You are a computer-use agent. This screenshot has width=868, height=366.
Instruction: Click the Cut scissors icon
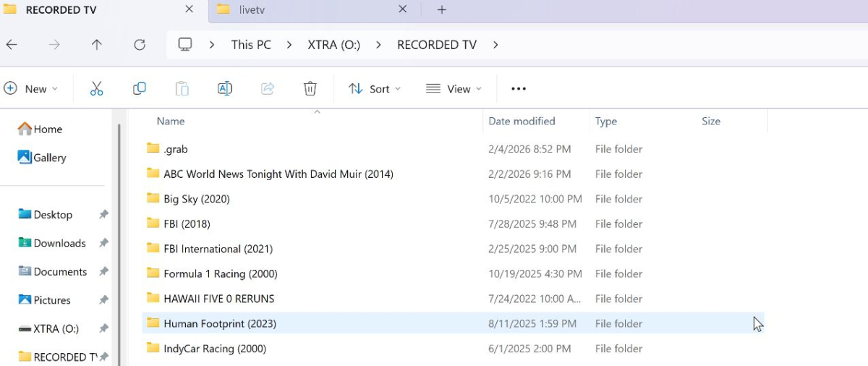coord(97,89)
